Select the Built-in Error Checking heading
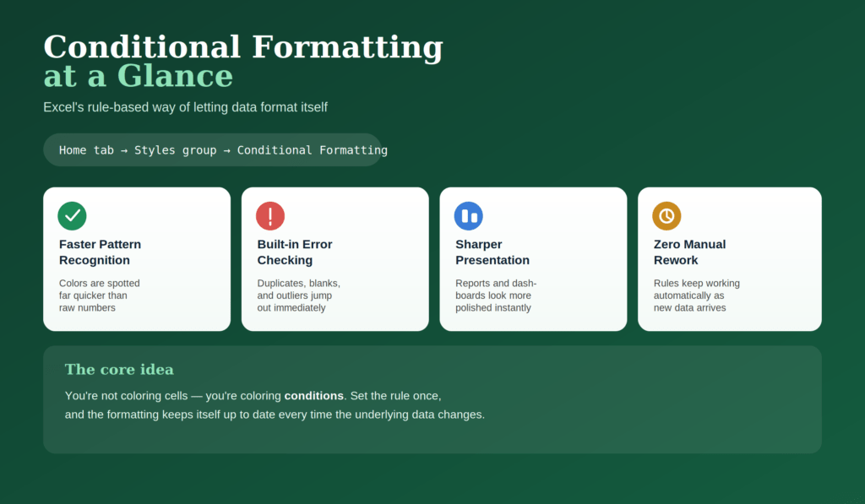Image resolution: width=865 pixels, height=504 pixels. (295, 252)
